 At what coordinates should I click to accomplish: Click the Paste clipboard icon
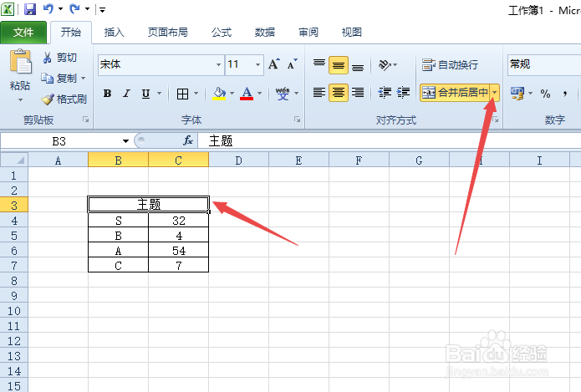pos(20,62)
